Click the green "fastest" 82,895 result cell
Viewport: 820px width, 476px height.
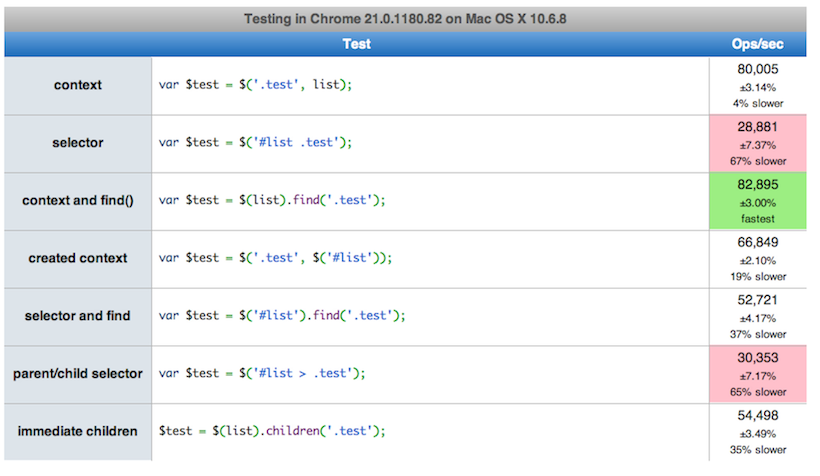point(758,201)
